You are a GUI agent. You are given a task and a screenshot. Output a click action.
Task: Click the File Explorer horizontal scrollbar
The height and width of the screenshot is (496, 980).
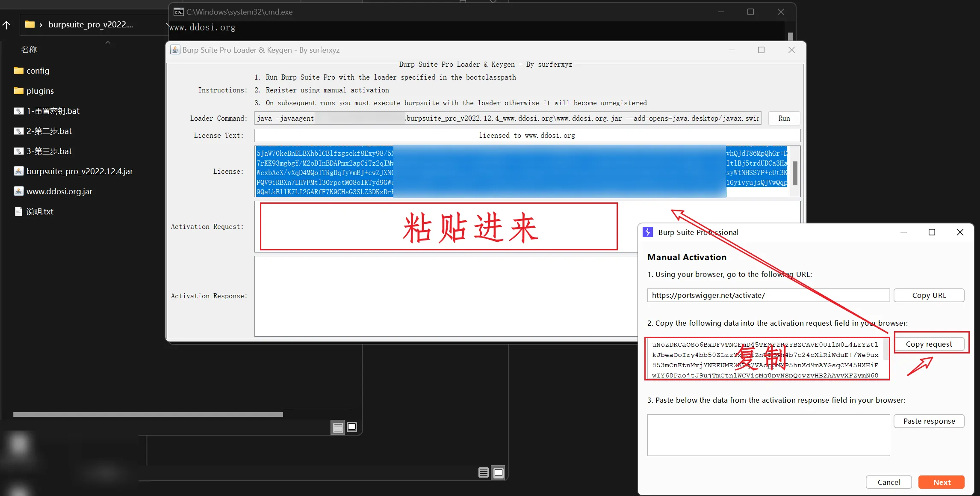(148, 414)
